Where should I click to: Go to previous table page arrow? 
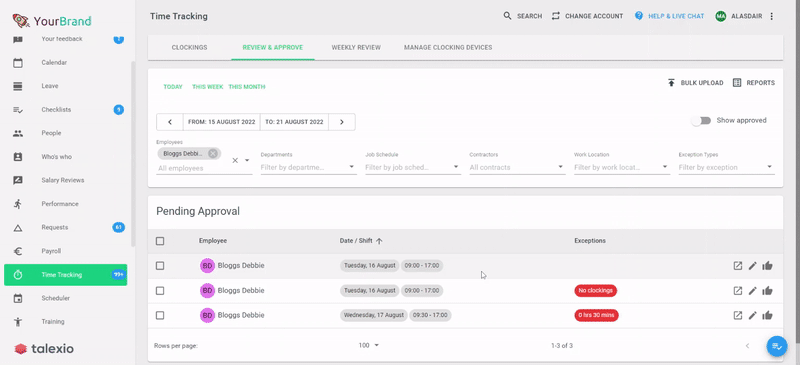point(747,346)
